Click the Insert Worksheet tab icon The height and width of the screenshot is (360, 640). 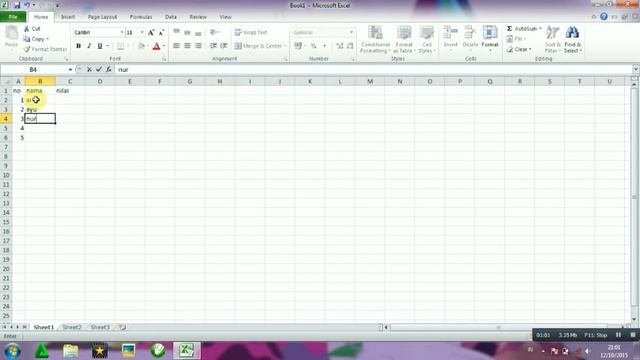point(122,327)
